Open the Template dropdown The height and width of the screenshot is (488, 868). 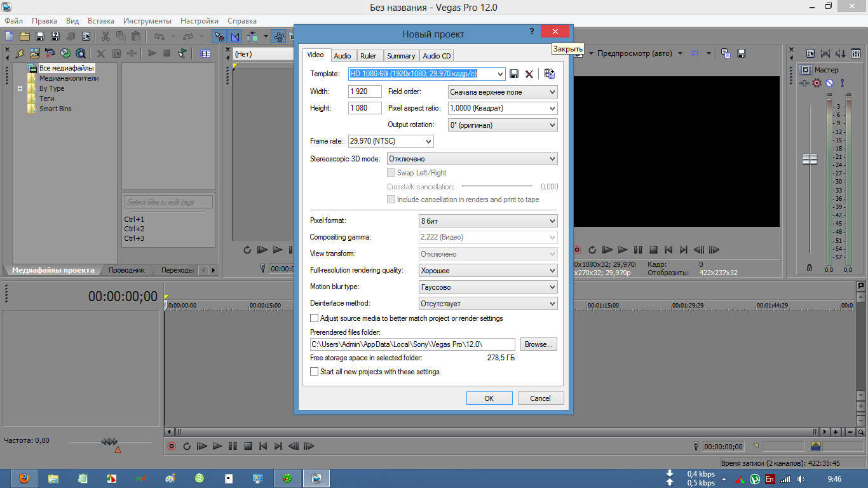[499, 74]
